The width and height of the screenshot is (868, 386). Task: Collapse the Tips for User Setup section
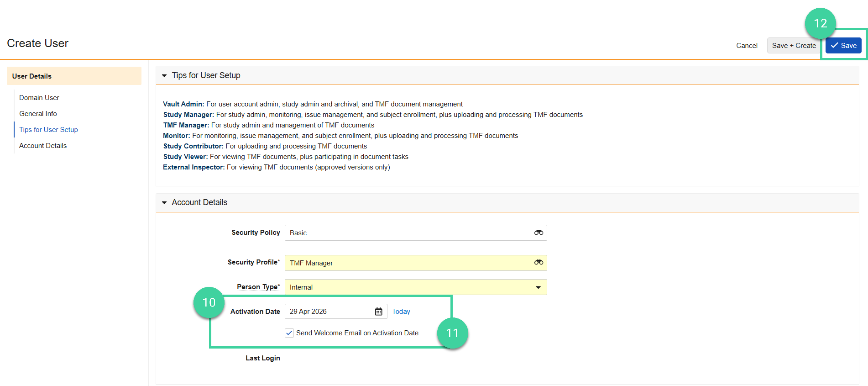coord(164,75)
